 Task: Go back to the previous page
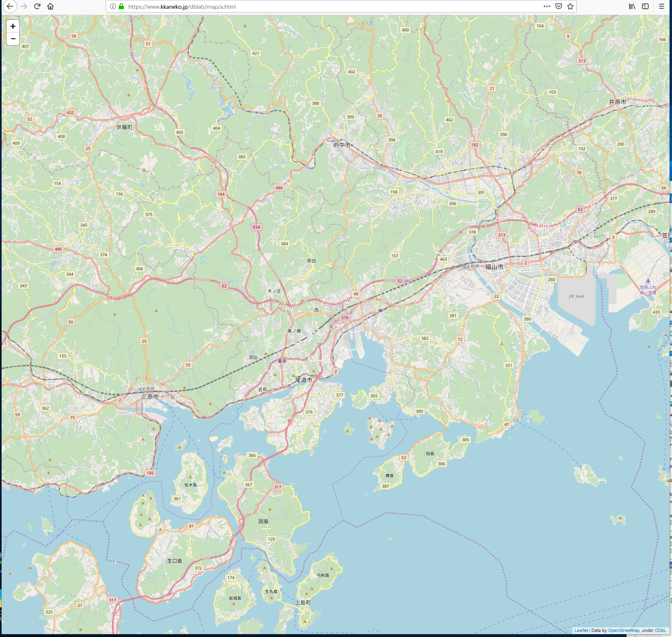pos(10,6)
